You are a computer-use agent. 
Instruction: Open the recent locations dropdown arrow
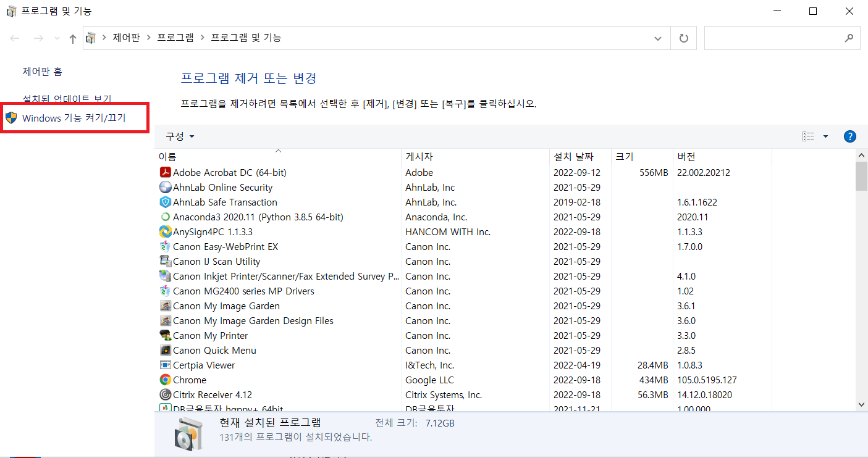click(x=57, y=38)
